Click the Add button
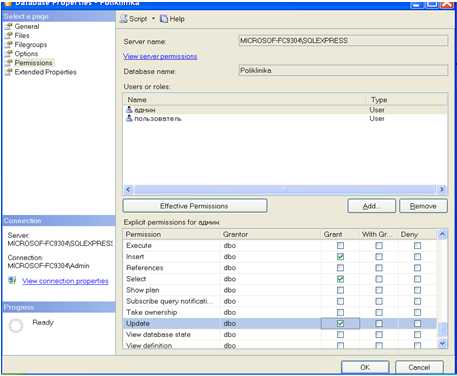457x376 pixels. (371, 206)
